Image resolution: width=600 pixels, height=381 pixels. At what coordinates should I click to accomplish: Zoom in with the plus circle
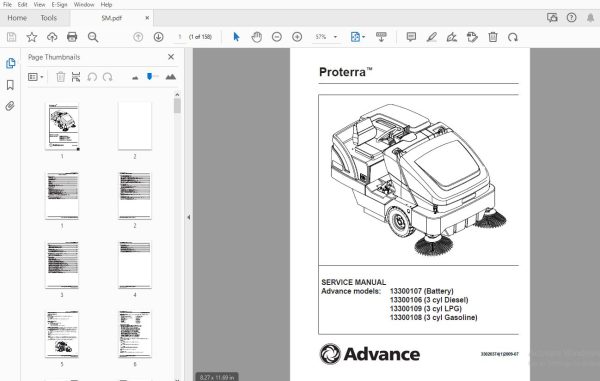tap(297, 37)
